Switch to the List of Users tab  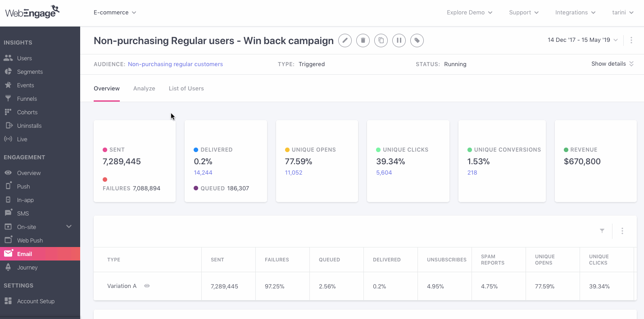click(186, 89)
